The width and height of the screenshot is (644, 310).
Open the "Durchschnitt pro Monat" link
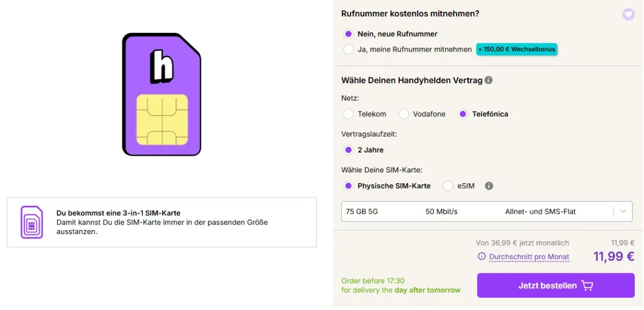529,257
